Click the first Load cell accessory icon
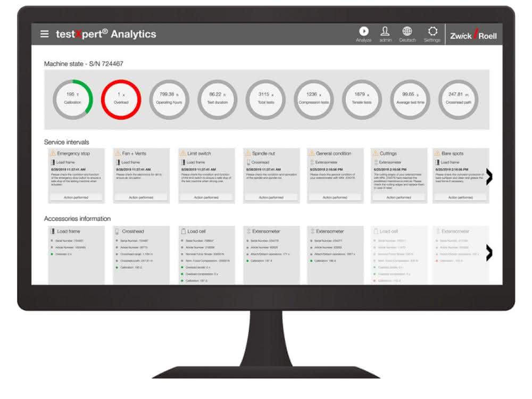Viewport: 532px width, 399px height. [x=183, y=231]
